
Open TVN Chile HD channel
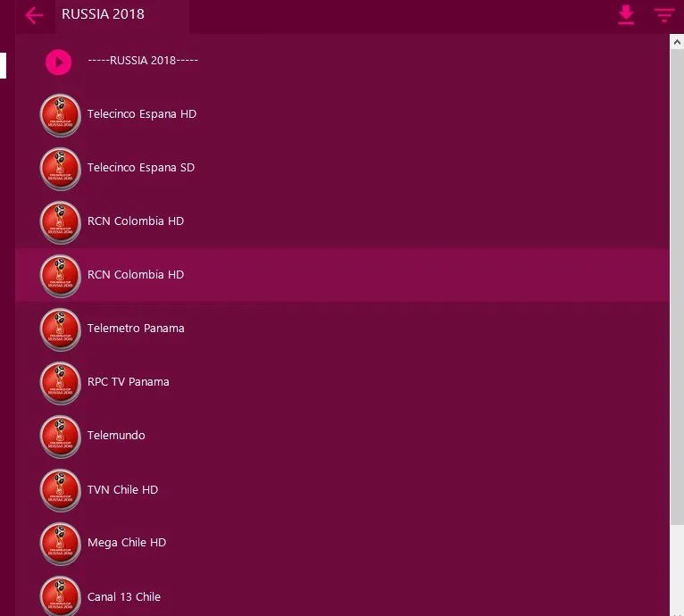click(342, 489)
